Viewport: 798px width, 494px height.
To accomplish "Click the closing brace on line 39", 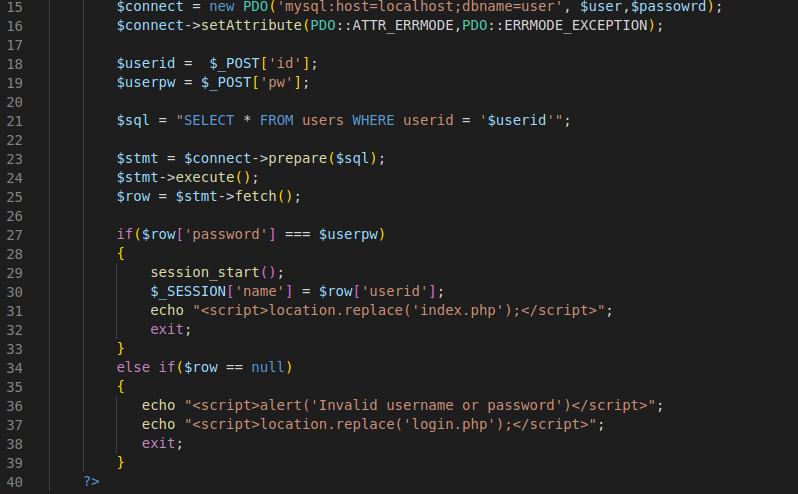I will [x=121, y=462].
